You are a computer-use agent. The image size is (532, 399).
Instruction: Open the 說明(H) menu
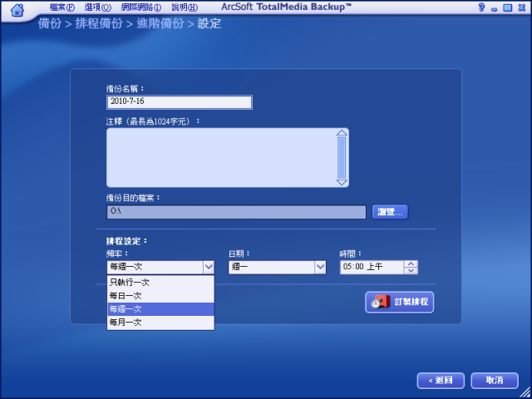point(185,7)
